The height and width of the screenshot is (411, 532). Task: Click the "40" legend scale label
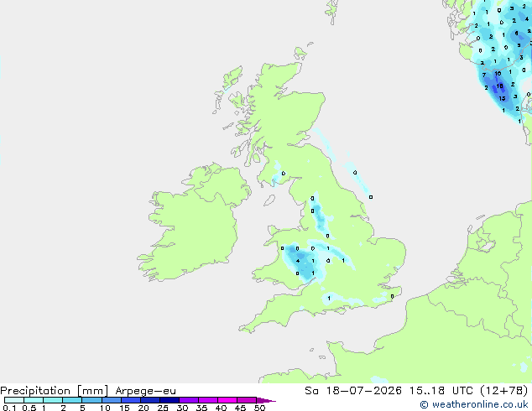[x=221, y=408]
